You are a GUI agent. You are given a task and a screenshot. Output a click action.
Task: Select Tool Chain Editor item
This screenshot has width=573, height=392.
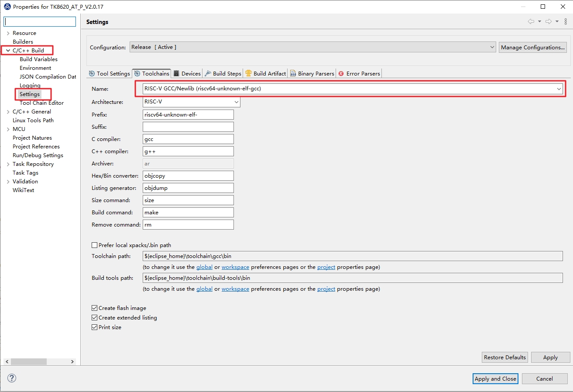coord(41,103)
